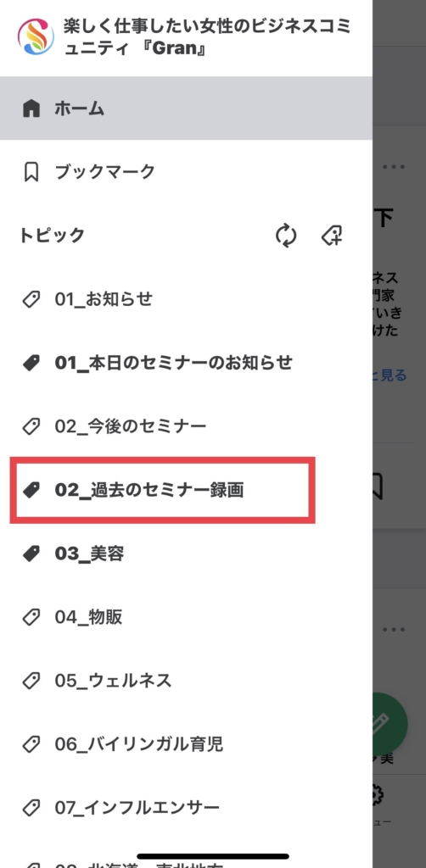Select topic 06_バイリンガル育児

point(186,744)
